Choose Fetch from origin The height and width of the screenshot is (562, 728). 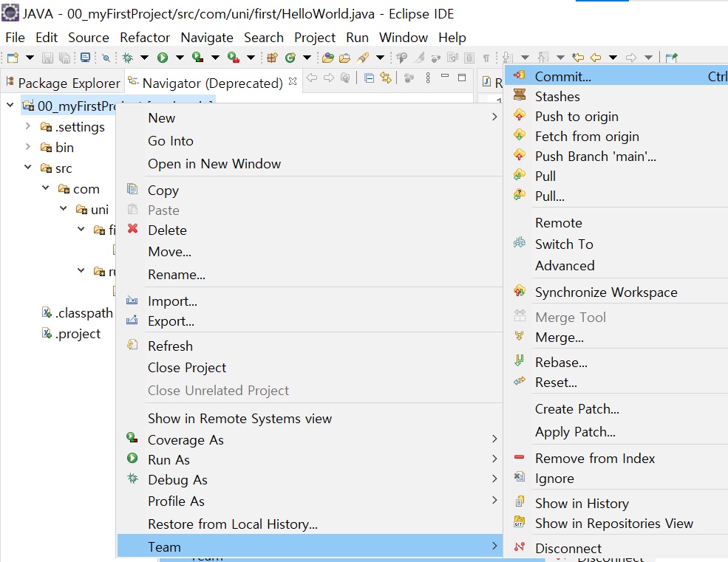pos(616,136)
